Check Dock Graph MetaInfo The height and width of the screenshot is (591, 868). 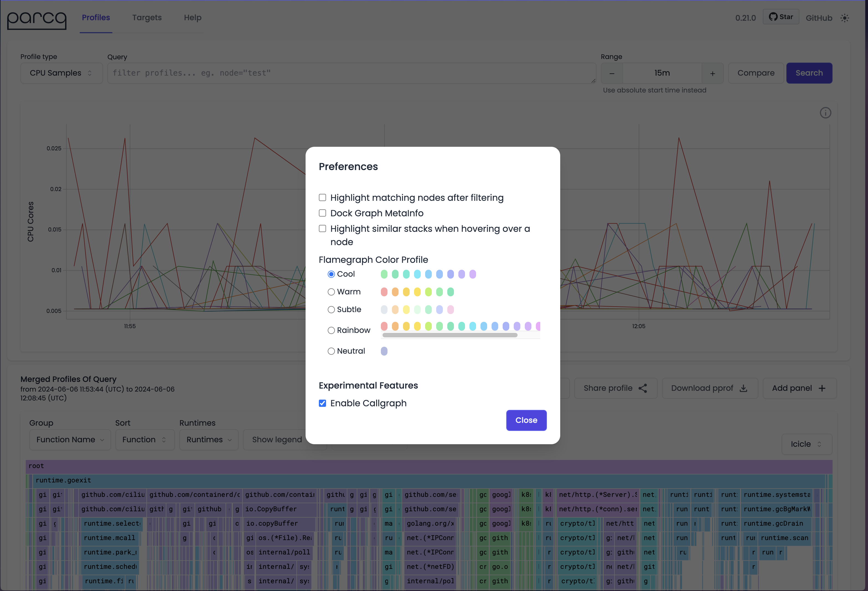coord(322,213)
